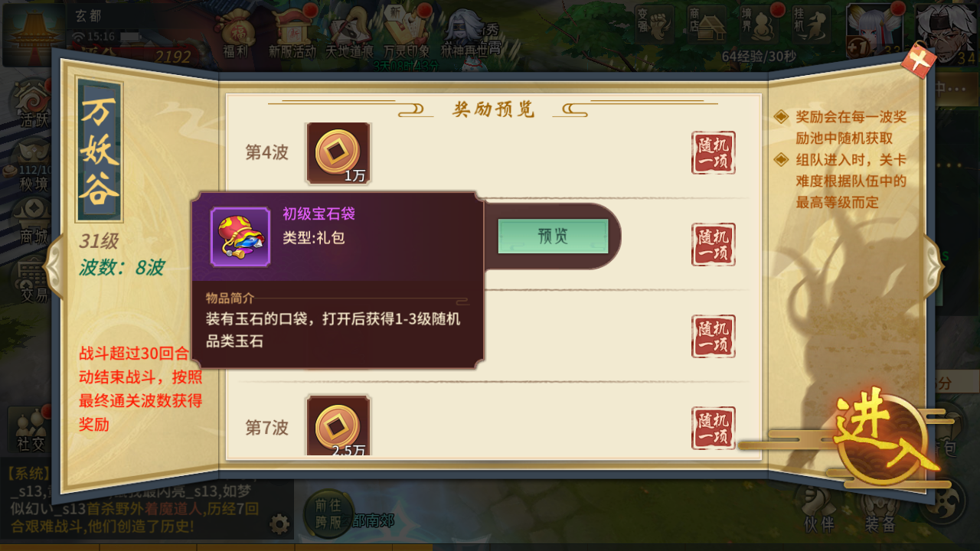The width and height of the screenshot is (980, 551).
Task: Open the chat settings gear icon
Action: pyautogui.click(x=280, y=524)
